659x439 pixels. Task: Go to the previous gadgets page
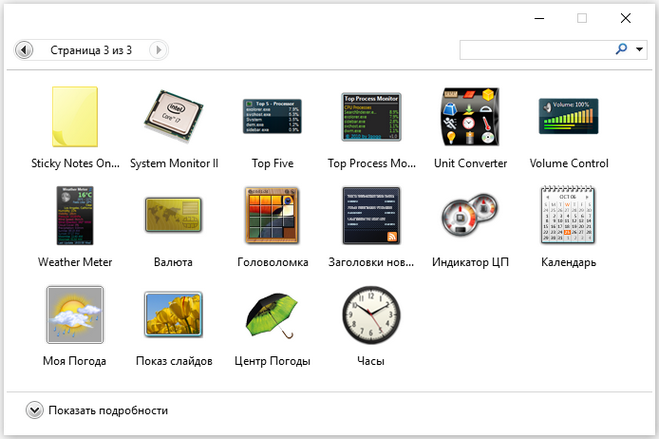tap(24, 49)
